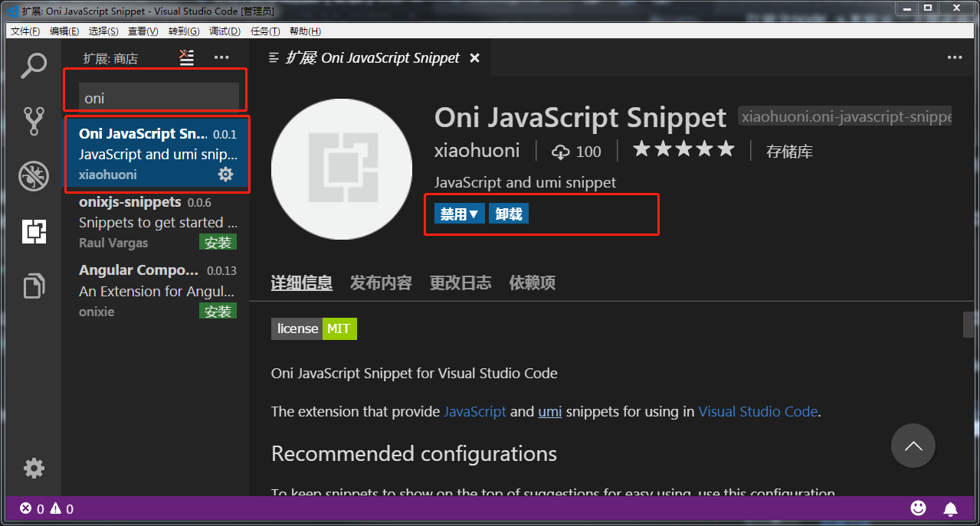The height and width of the screenshot is (526, 980).
Task: Click the onixie publisher name
Action: pyautogui.click(x=97, y=312)
